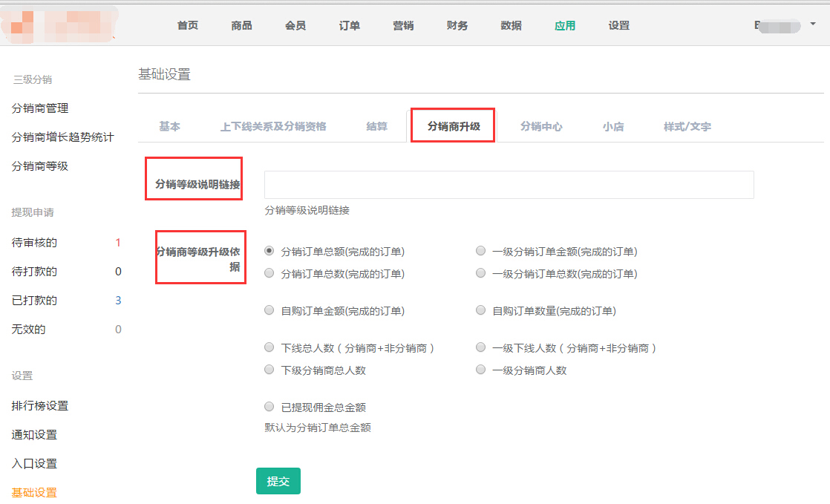Select 分销订单总数(完成的订单) radio button
Image resolution: width=830 pixels, height=504 pixels.
coord(269,273)
